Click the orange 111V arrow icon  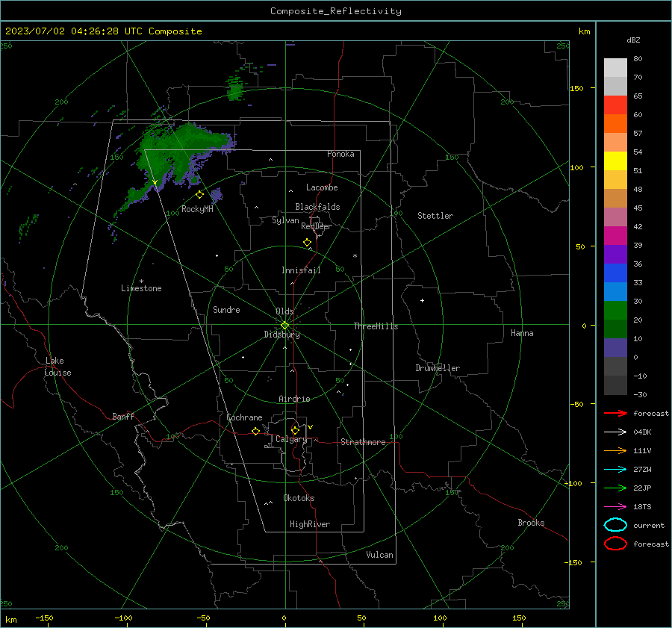tap(615, 450)
